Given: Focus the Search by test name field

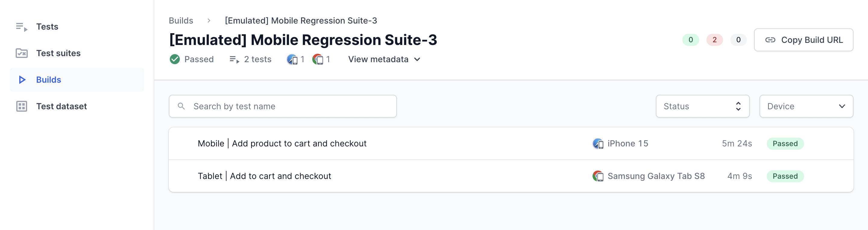Looking at the screenshot, I should point(282,107).
